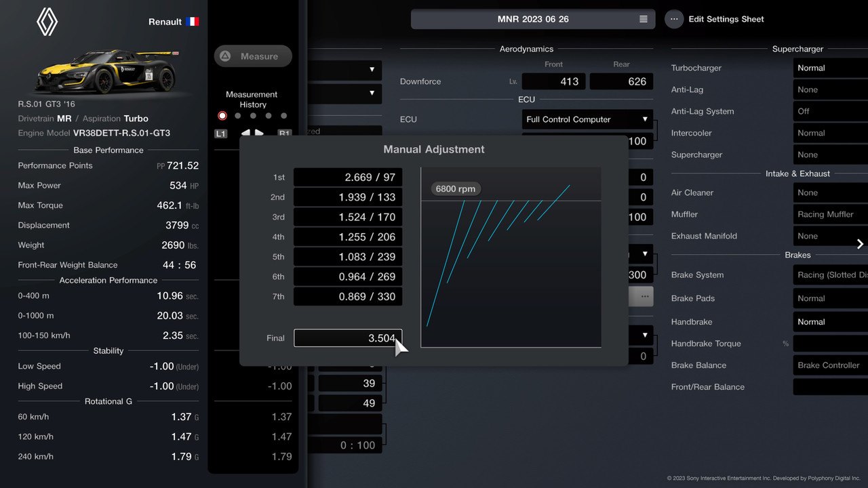
Task: Select the 6th gear ratio field
Action: 348,277
